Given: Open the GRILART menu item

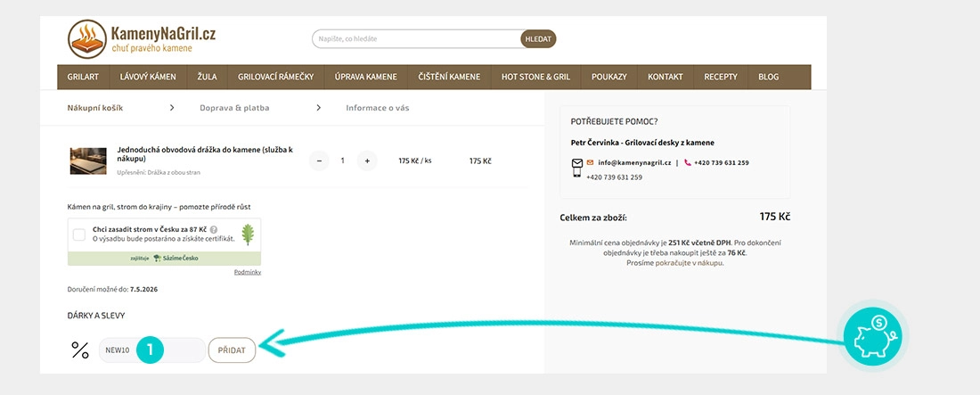Looking at the screenshot, I should (83, 77).
